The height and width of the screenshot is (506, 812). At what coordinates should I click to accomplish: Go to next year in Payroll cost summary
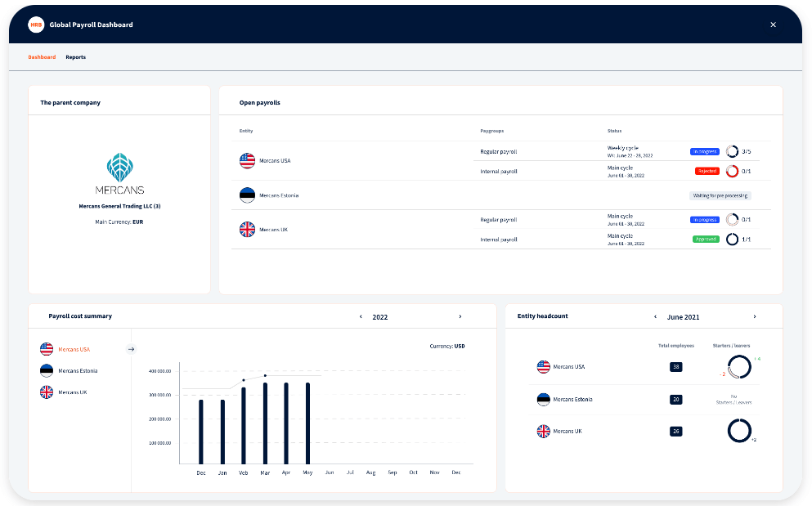(460, 316)
